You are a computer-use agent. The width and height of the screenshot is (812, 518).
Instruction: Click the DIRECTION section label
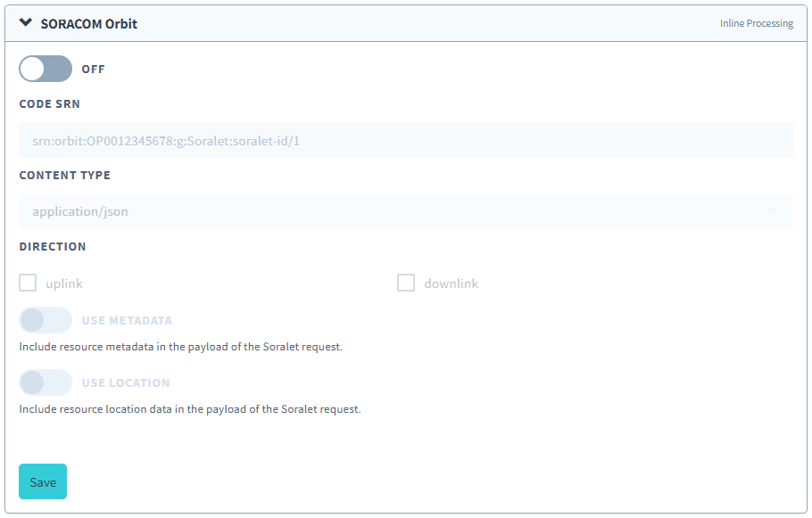pyautogui.click(x=53, y=246)
